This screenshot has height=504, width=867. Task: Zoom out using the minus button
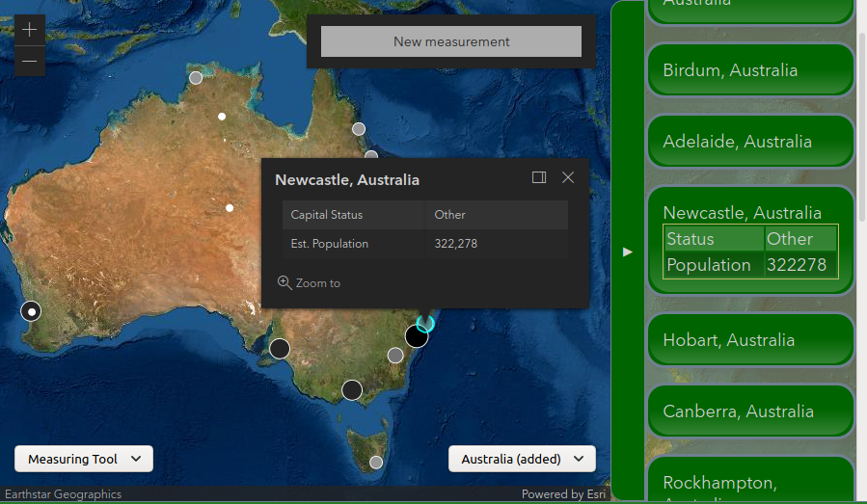(29, 62)
